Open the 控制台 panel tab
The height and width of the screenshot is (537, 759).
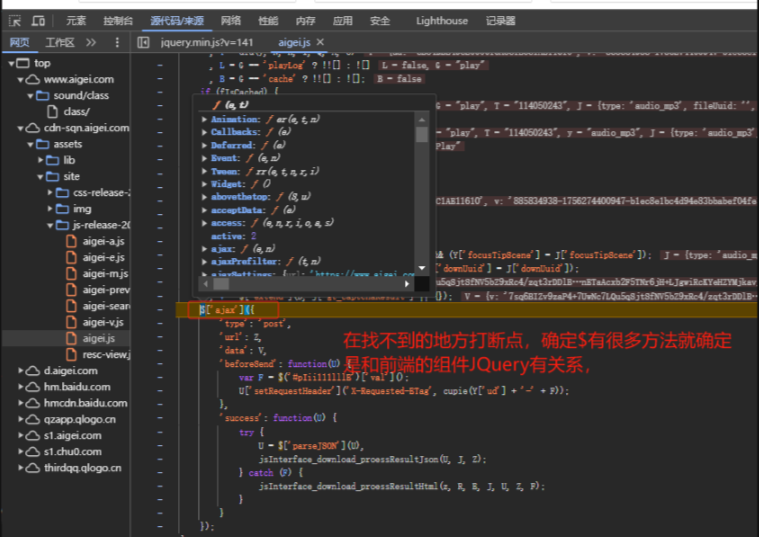[118, 21]
